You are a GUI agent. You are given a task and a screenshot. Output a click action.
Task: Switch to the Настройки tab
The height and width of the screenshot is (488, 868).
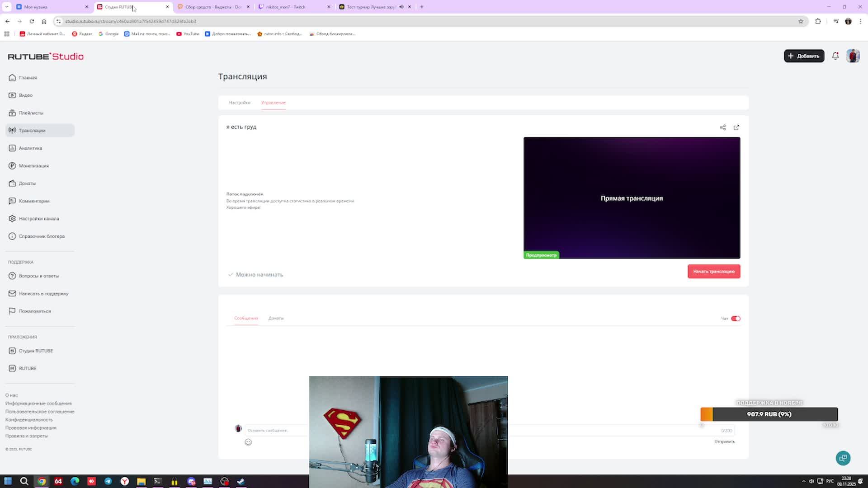click(239, 103)
